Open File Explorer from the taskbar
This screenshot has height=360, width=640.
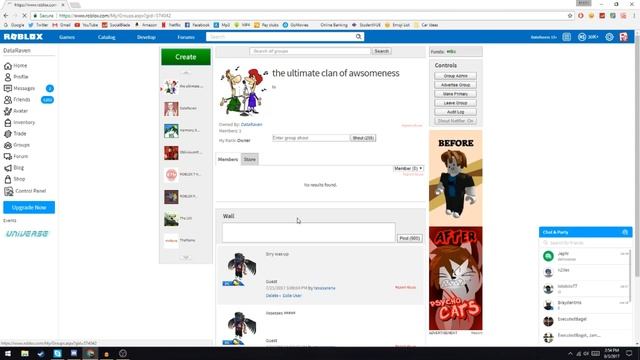[24, 353]
